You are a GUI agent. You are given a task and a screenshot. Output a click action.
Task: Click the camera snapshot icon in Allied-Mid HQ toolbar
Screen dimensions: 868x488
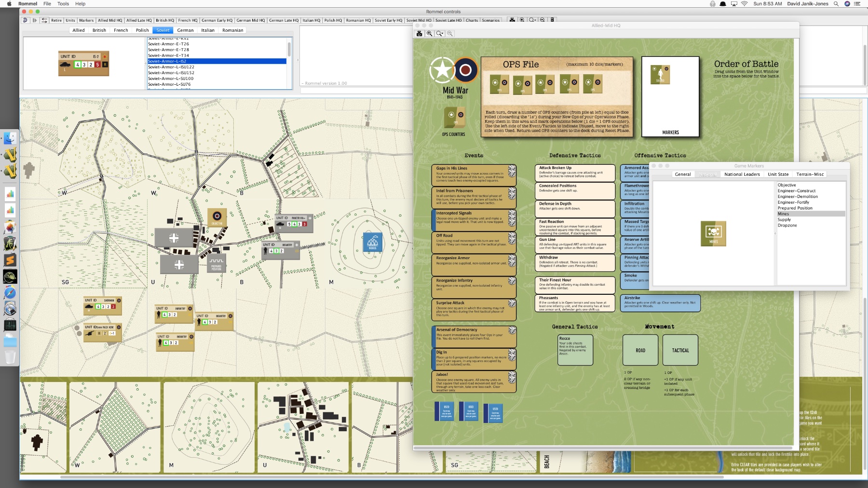pyautogui.click(x=419, y=33)
